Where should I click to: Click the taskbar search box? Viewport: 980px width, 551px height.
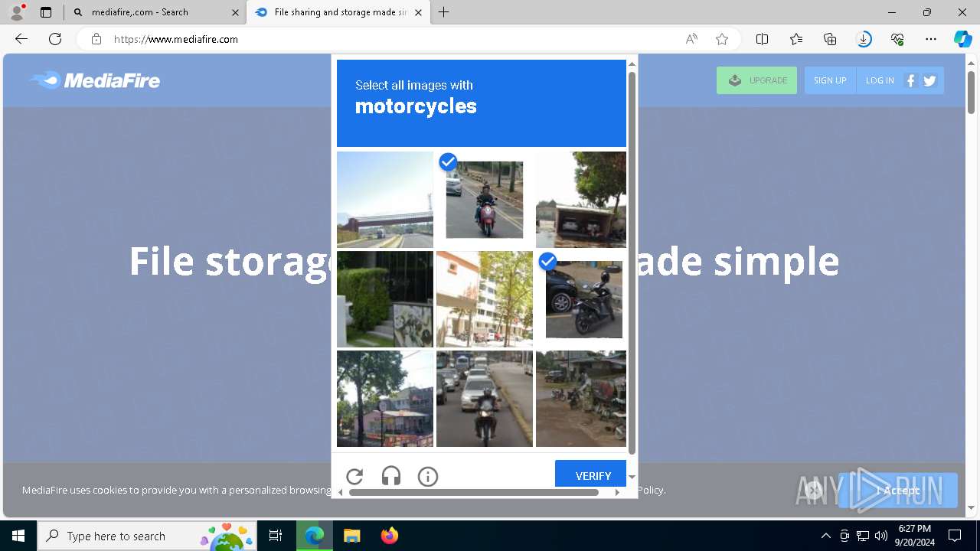[x=147, y=536]
